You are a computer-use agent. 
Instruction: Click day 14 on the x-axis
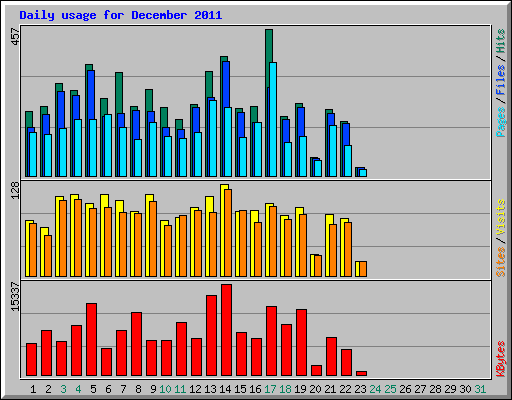click(x=225, y=389)
